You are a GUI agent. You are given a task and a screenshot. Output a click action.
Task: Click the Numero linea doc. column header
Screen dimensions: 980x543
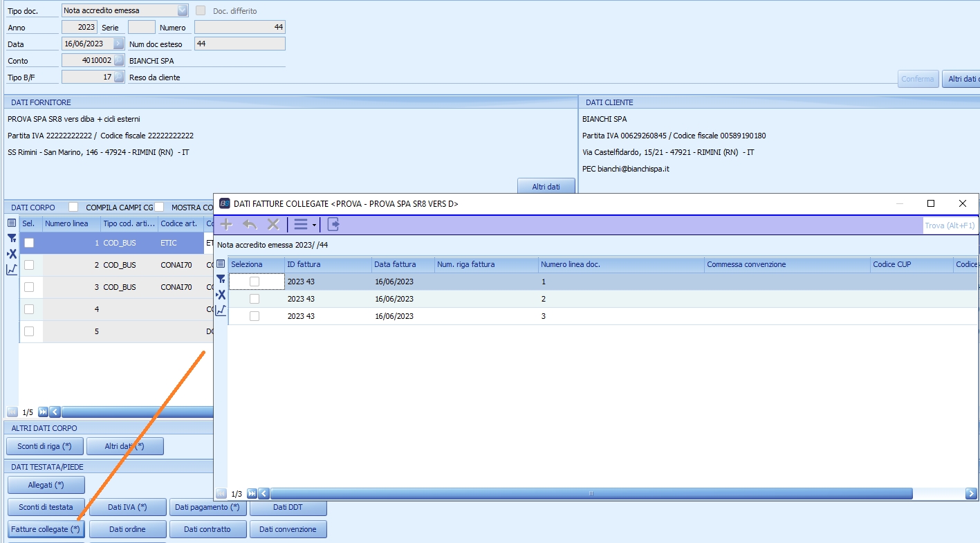[x=621, y=264]
